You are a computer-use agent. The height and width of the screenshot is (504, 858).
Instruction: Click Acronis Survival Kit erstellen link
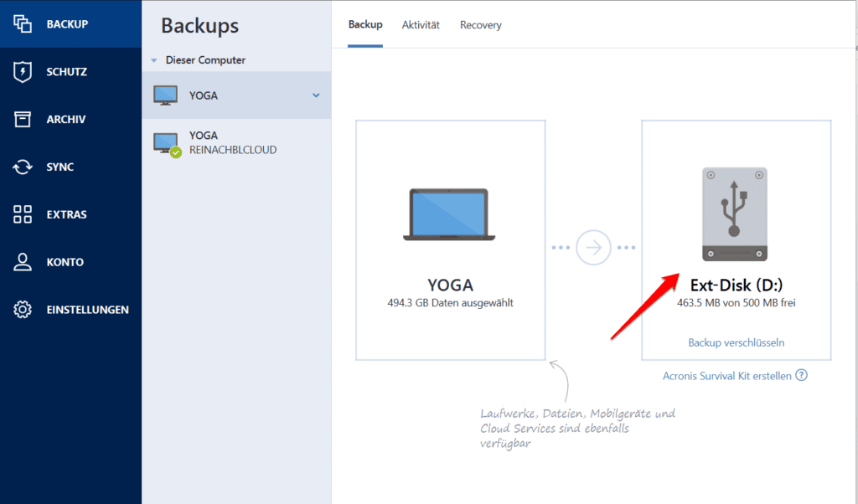coord(726,376)
